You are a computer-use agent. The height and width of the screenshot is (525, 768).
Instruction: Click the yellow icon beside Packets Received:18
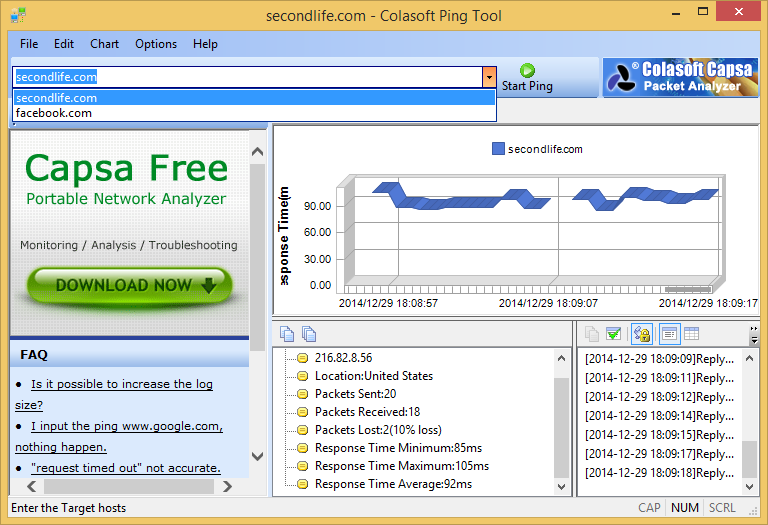pyautogui.click(x=303, y=412)
